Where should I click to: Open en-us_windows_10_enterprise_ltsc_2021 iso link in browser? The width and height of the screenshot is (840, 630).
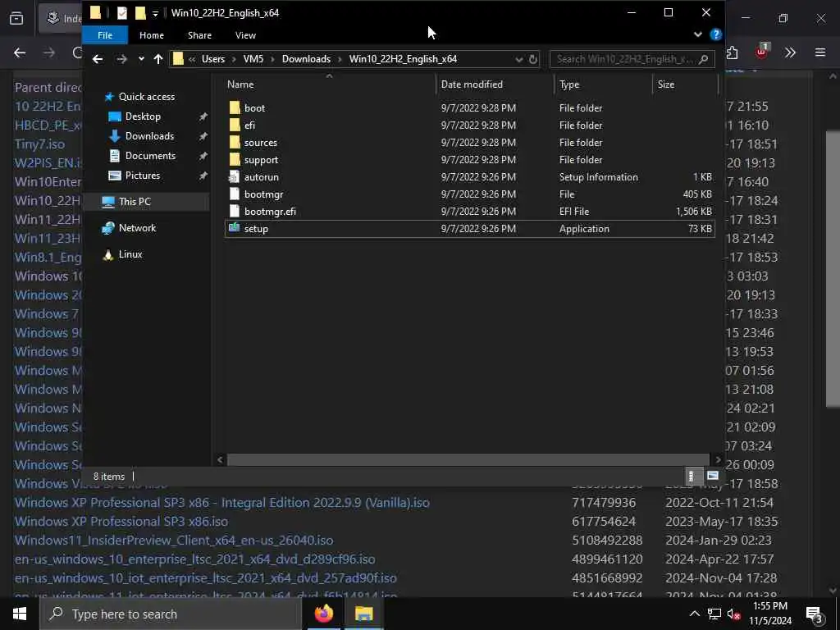pyautogui.click(x=195, y=559)
